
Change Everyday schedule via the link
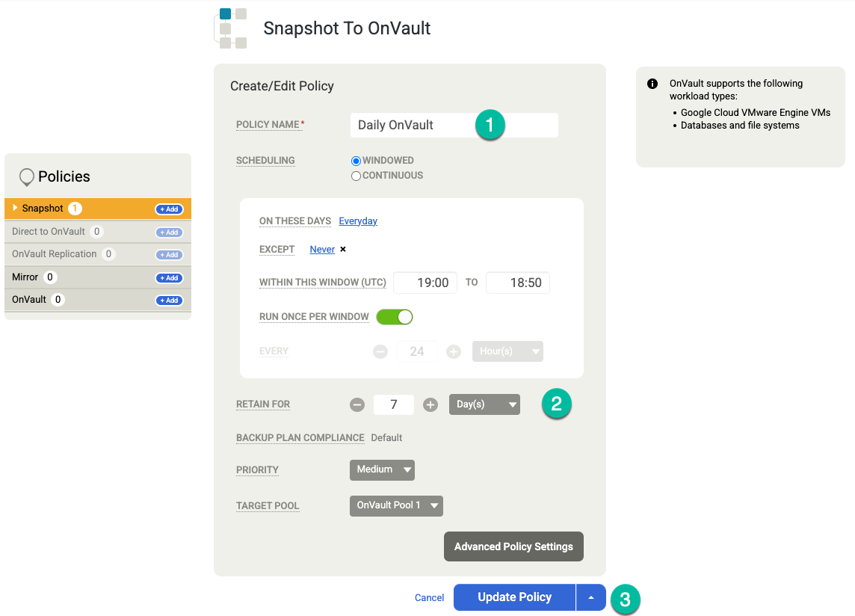(358, 221)
